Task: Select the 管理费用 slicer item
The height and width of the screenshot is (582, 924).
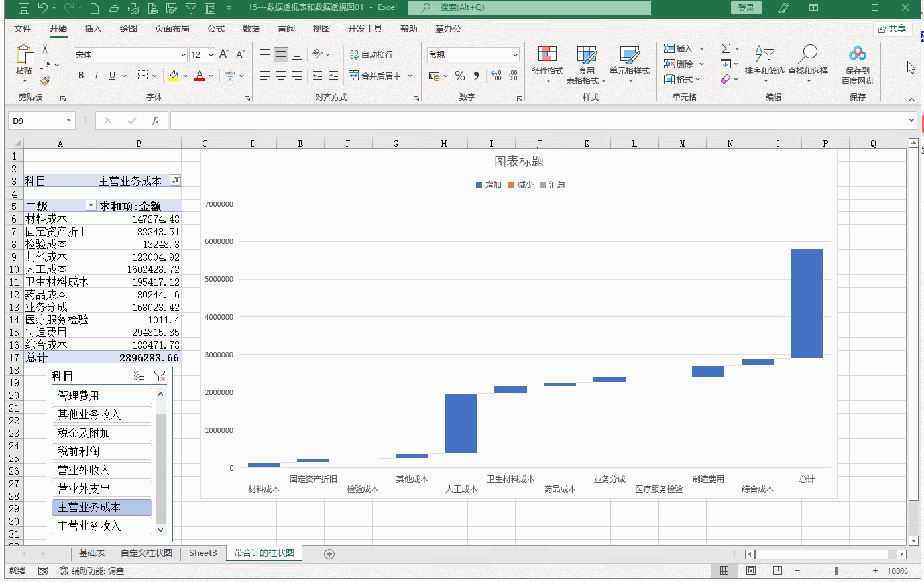Action: (x=102, y=396)
